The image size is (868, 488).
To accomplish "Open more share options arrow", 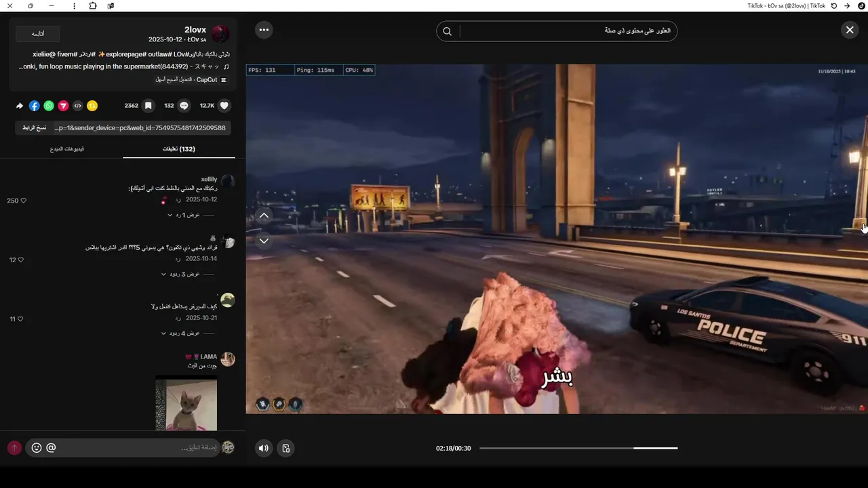I will (20, 106).
